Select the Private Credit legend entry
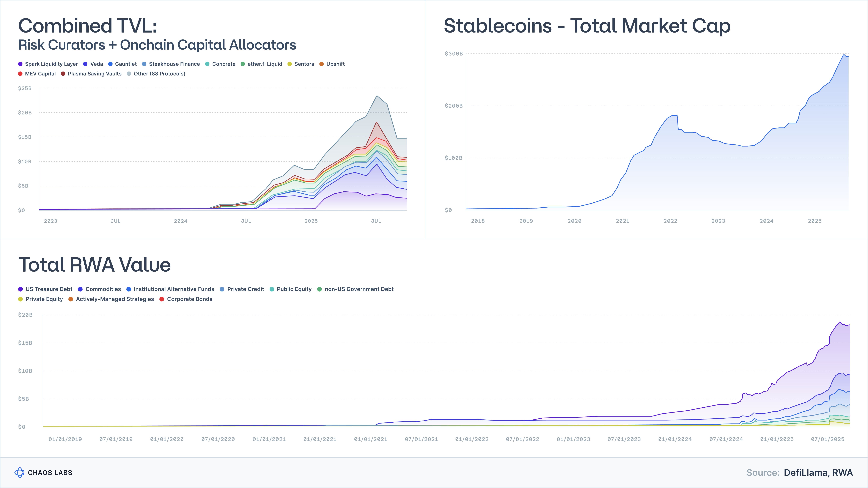The height and width of the screenshot is (488, 868). [x=222, y=289]
